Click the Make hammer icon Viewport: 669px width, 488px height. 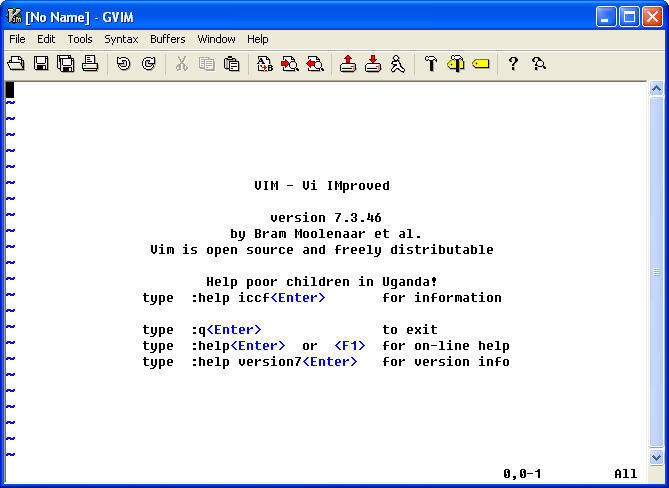pos(431,64)
